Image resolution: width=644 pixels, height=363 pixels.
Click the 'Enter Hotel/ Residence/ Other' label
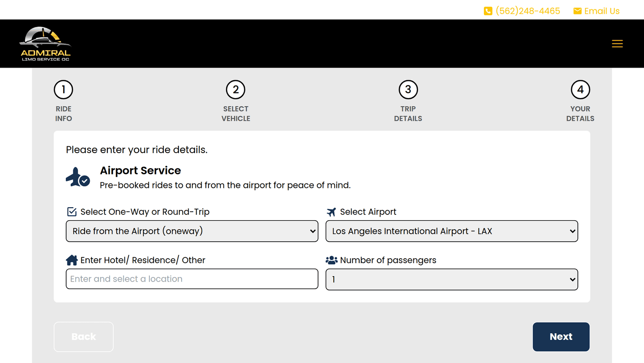[143, 260]
